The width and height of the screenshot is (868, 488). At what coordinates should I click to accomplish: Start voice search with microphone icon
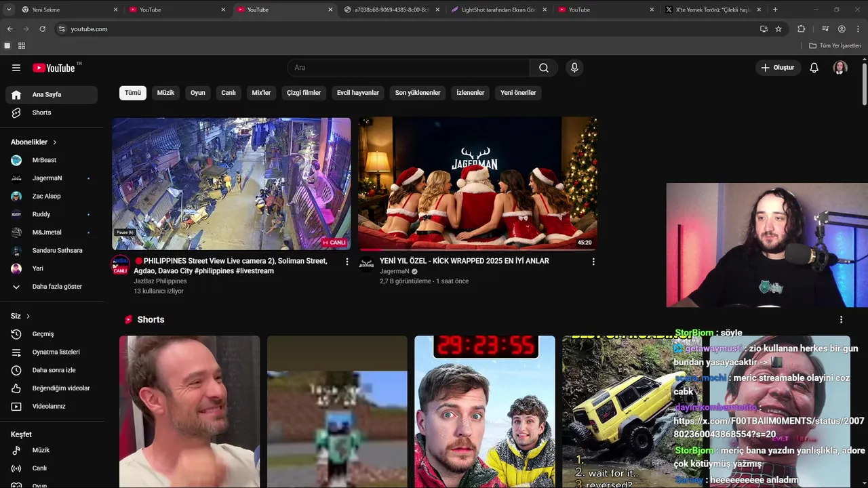tap(574, 68)
